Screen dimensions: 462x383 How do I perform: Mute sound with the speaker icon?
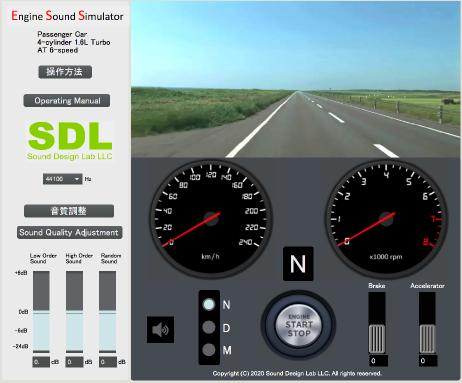click(x=160, y=329)
